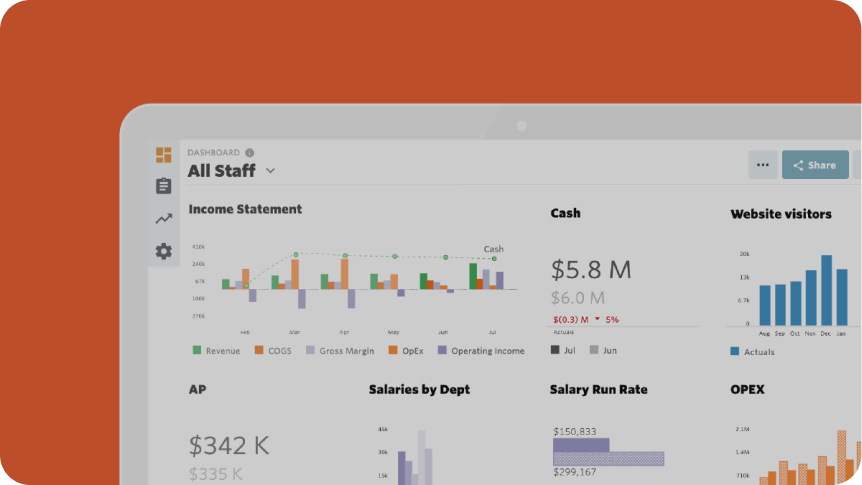
Task: Click the info icon beside DASHBOARD label
Action: pos(250,153)
